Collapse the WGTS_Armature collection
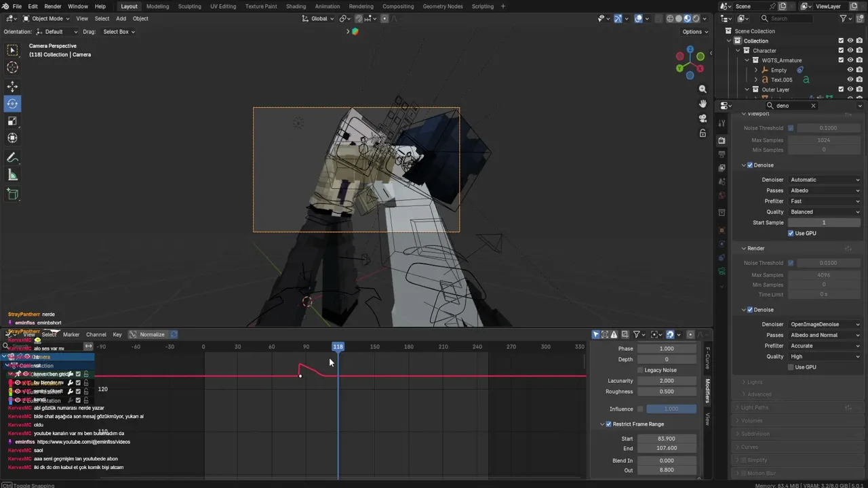Viewport: 868px width, 488px height. 747,60
